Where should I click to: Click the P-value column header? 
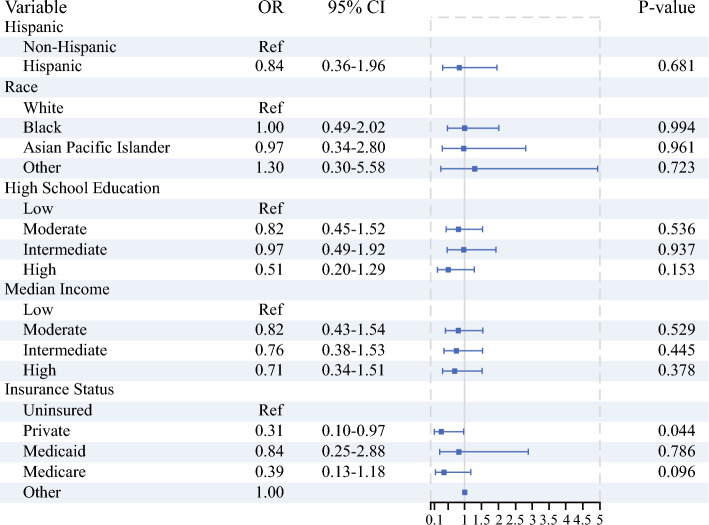click(666, 7)
